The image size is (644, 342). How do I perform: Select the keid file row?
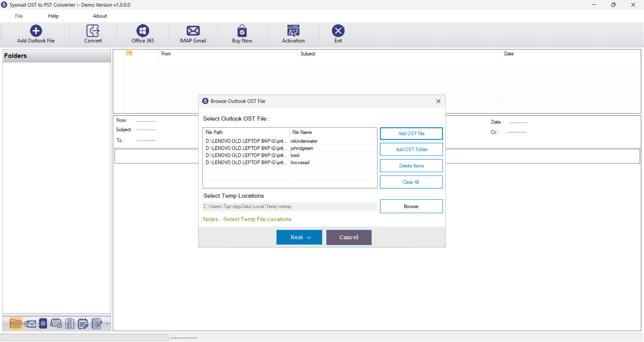click(290, 155)
